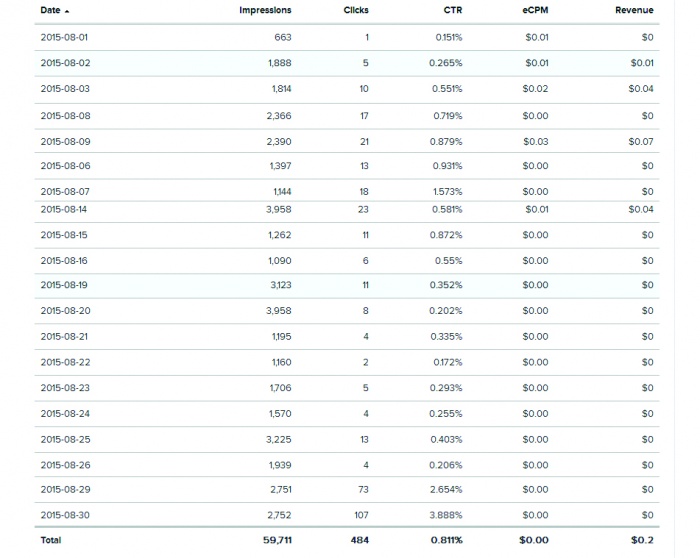The height and width of the screenshot is (558, 700).
Task: Click the Clicks column header
Action: click(x=356, y=10)
